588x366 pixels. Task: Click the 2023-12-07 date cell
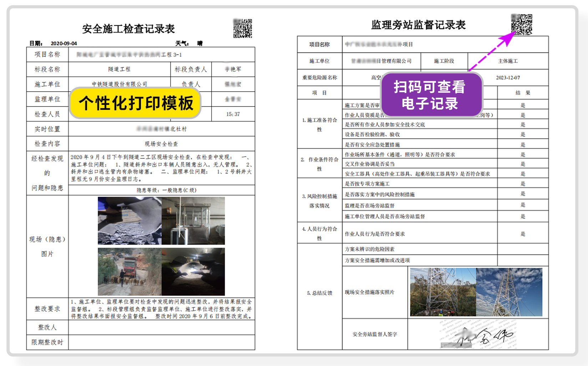(x=508, y=77)
